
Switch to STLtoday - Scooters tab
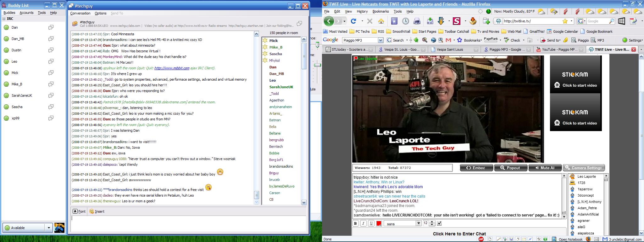point(349,49)
